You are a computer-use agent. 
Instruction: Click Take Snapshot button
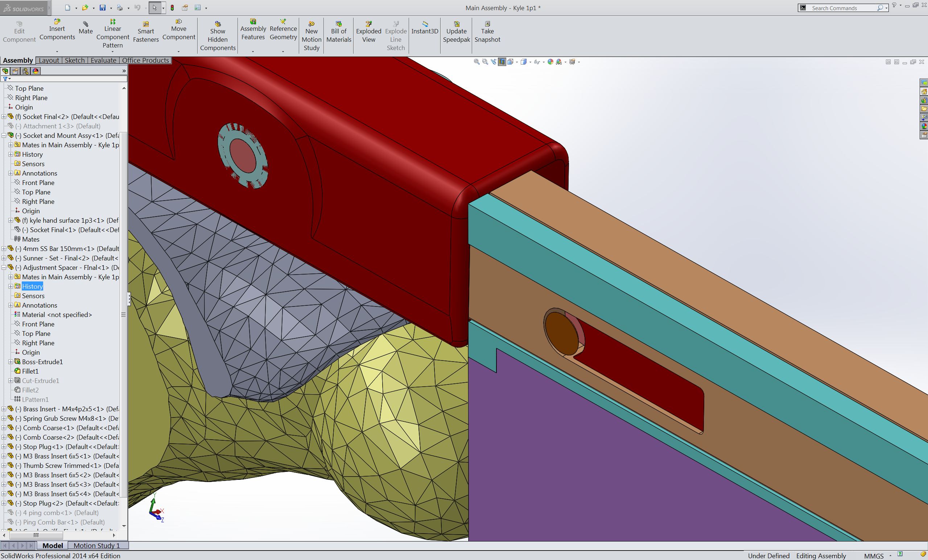tap(487, 32)
